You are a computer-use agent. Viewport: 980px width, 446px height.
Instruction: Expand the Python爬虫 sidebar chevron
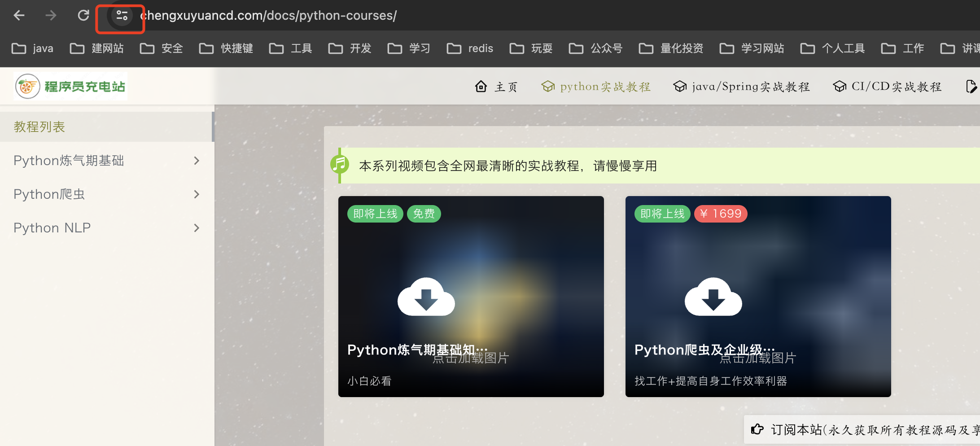coord(196,194)
